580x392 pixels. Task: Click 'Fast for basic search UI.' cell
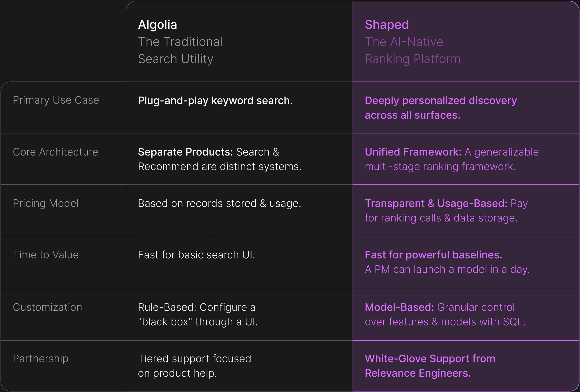click(x=197, y=255)
